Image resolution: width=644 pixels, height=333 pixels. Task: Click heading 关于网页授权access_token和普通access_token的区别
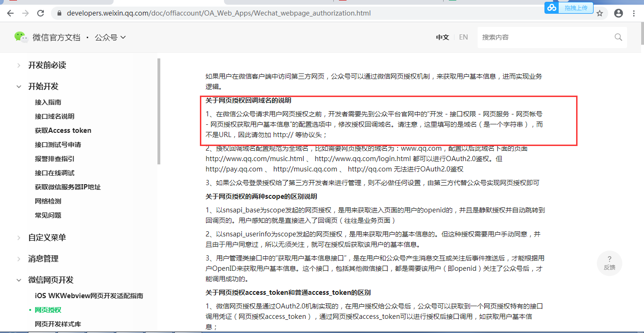[288, 292]
